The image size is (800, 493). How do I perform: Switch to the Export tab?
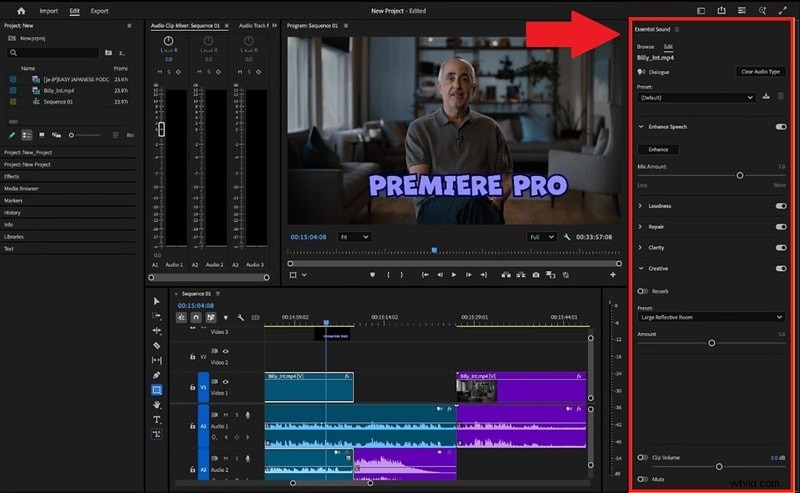tap(99, 11)
